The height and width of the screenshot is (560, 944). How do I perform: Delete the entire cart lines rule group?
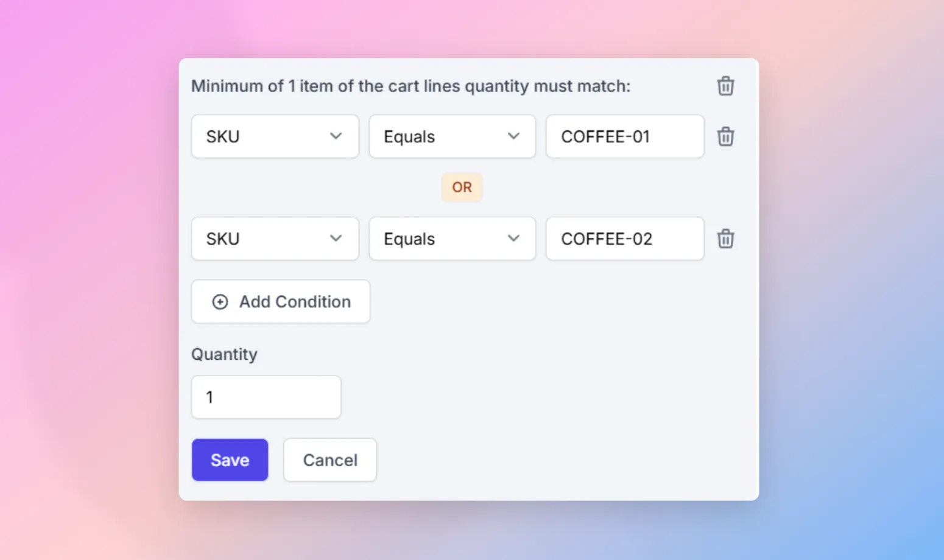coord(725,86)
